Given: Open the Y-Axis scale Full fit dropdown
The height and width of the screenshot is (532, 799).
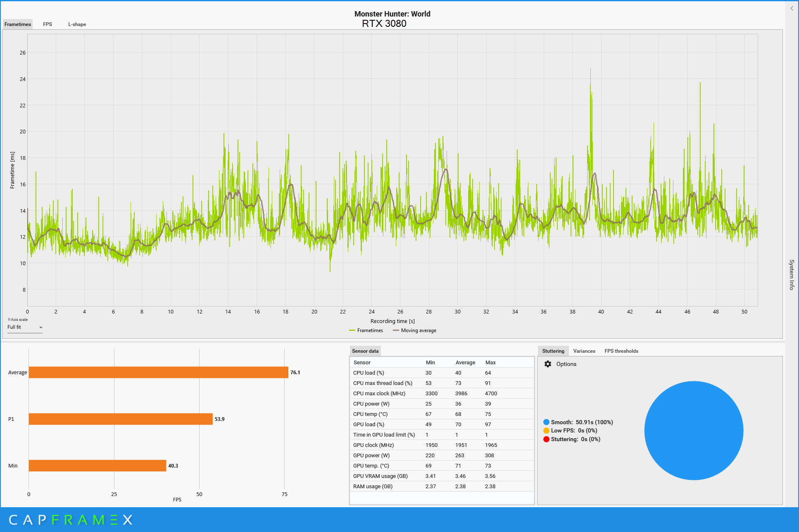Looking at the screenshot, I should 25,327.
